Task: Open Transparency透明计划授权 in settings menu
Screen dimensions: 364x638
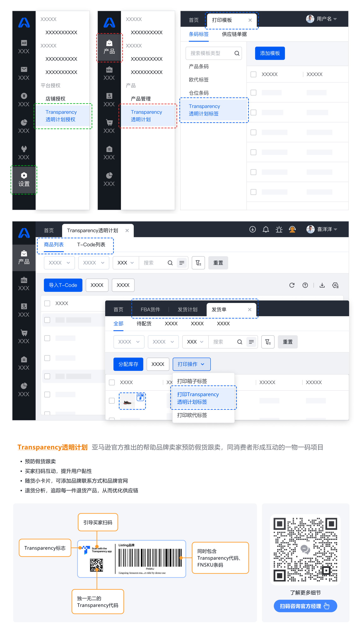Action: pyautogui.click(x=63, y=116)
